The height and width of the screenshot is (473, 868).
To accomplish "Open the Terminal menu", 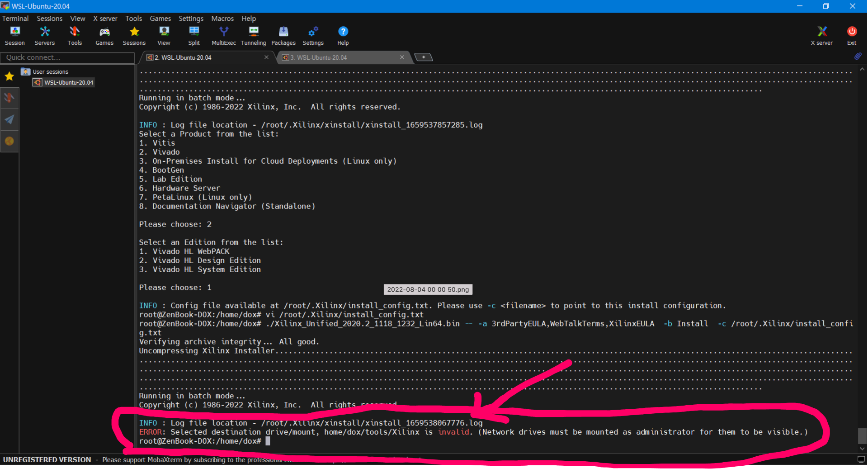I will (x=15, y=19).
